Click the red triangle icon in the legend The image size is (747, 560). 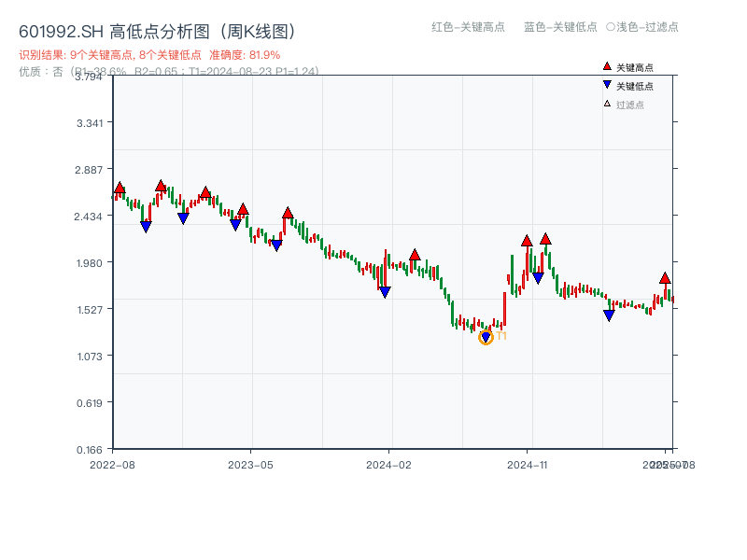pos(607,67)
